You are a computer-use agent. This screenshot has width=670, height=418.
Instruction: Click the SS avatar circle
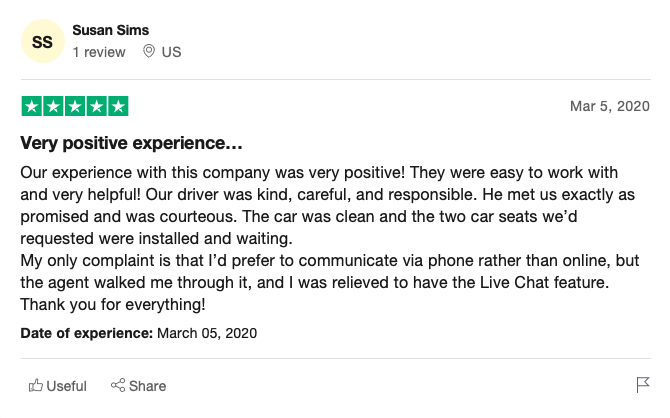coord(43,41)
